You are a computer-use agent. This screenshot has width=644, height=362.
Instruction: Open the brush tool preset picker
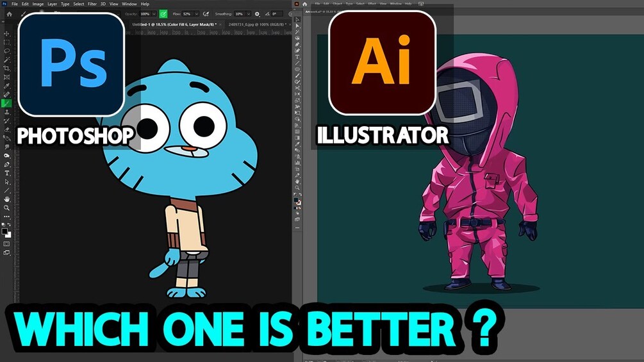[x=23, y=14]
